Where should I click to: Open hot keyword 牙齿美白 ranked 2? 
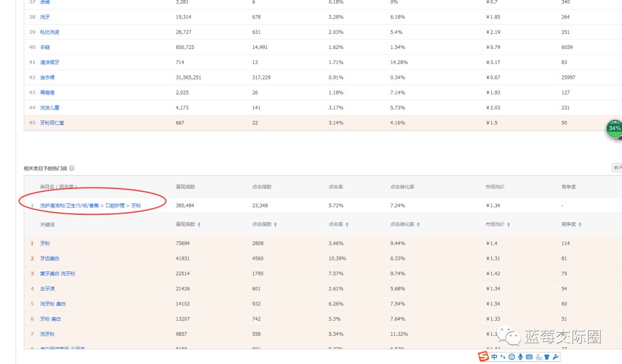coord(50,258)
